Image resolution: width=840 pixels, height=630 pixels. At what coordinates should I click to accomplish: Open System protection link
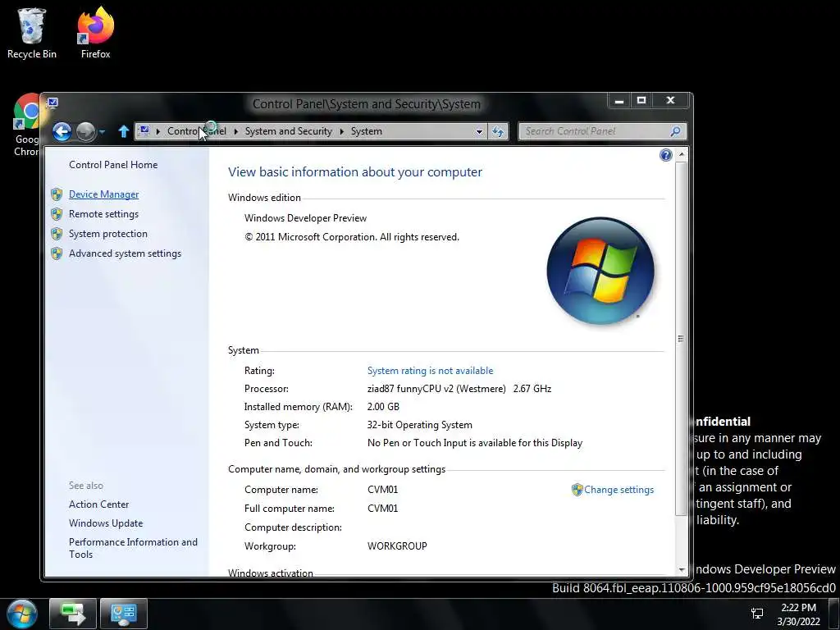pos(107,234)
